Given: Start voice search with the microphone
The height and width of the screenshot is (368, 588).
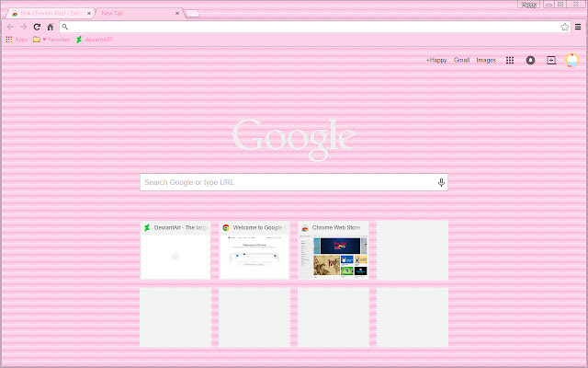Looking at the screenshot, I should 441,182.
